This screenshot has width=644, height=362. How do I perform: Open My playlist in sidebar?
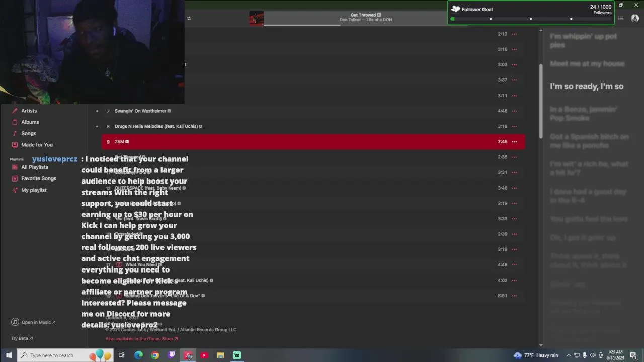34,190
